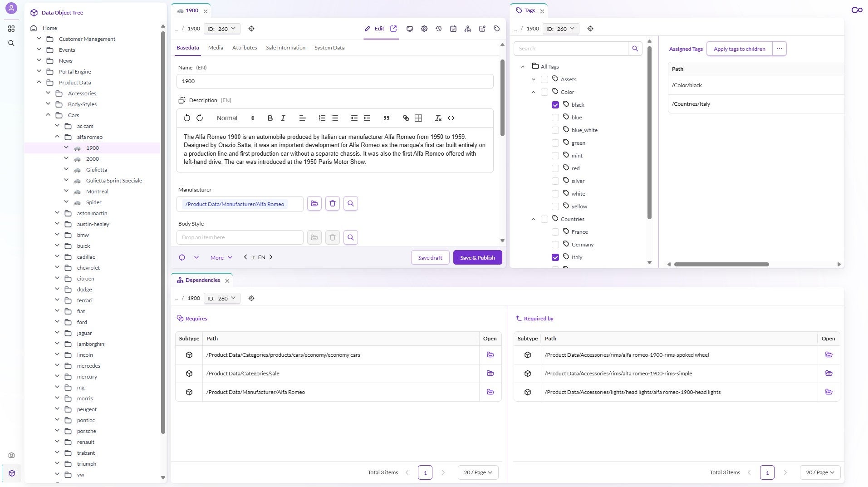This screenshot has height=487, width=868.
Task: Toggle bold formatting in Description editor
Action: (x=270, y=118)
